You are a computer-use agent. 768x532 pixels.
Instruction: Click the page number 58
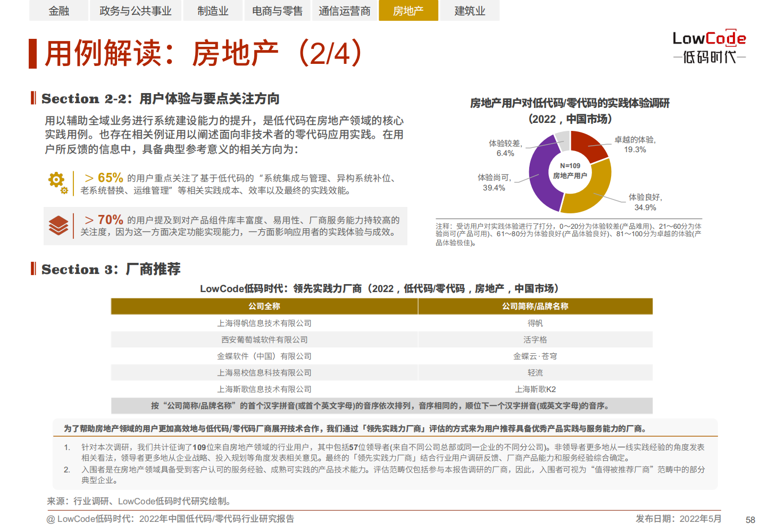[750, 520]
